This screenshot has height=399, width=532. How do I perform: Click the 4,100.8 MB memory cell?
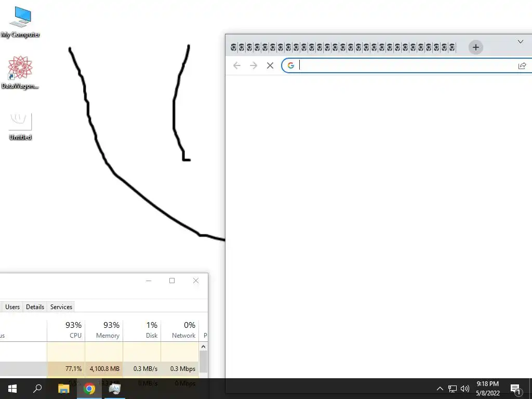[x=104, y=369]
